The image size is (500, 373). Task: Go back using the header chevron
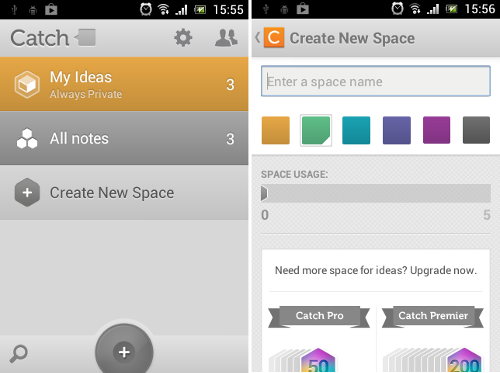pos(258,37)
